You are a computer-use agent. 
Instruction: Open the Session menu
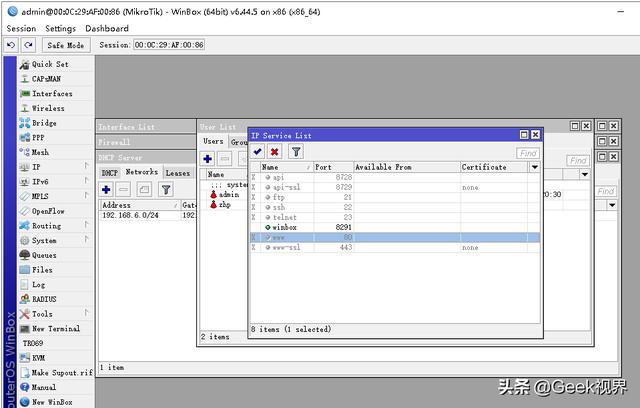(x=21, y=29)
